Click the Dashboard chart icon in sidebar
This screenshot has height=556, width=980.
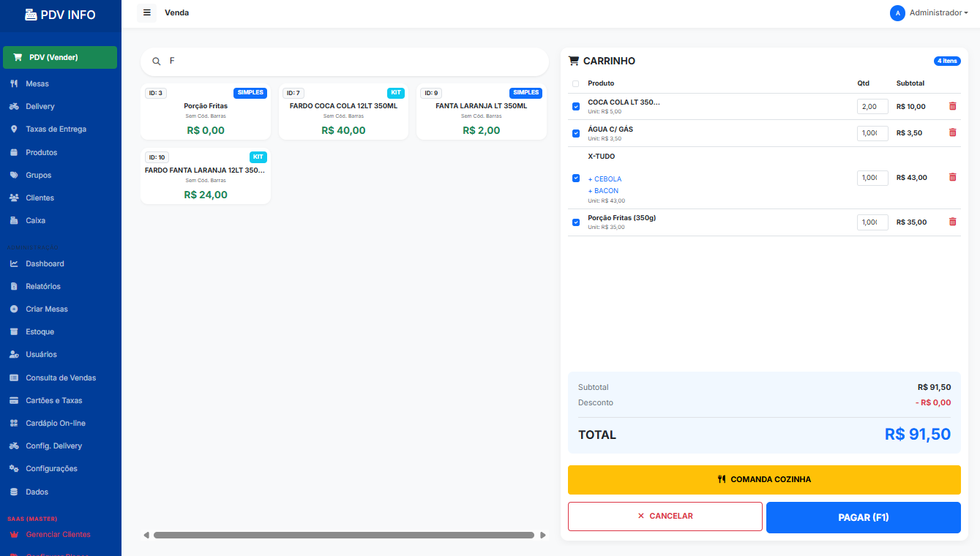14,263
